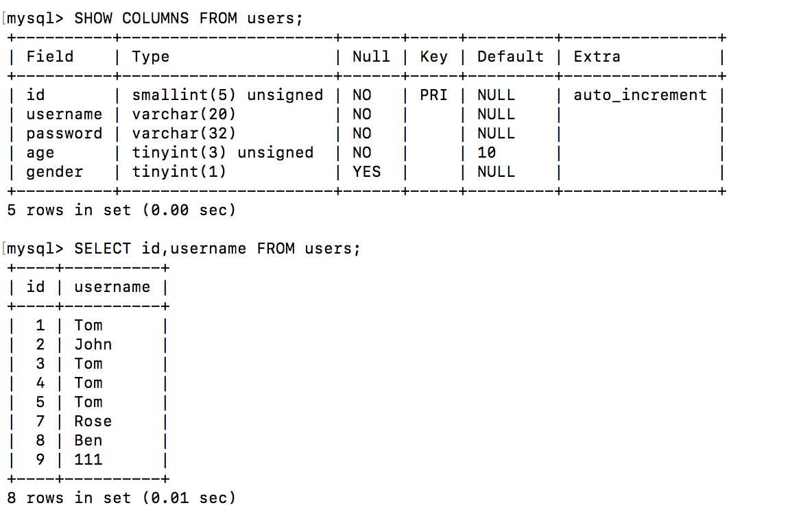
Task: Click the smallint(5) unsigned type text
Action: pos(227,95)
